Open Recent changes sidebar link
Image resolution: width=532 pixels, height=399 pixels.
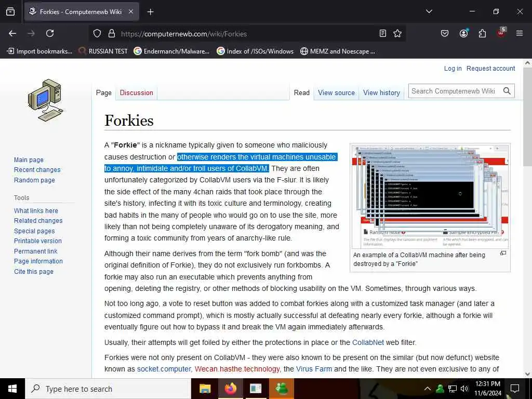coord(37,170)
